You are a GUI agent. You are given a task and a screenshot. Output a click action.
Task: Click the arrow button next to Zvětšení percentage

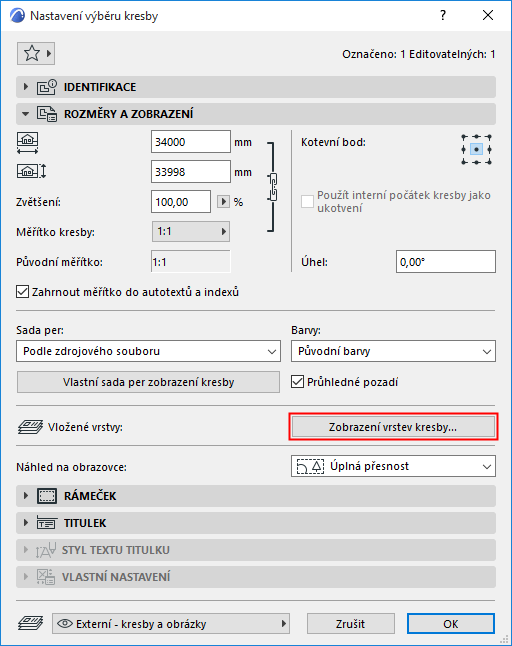pos(223,201)
